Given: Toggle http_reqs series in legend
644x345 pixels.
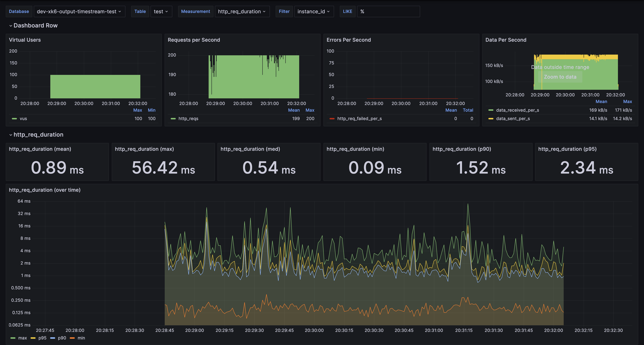Looking at the screenshot, I should [188, 119].
